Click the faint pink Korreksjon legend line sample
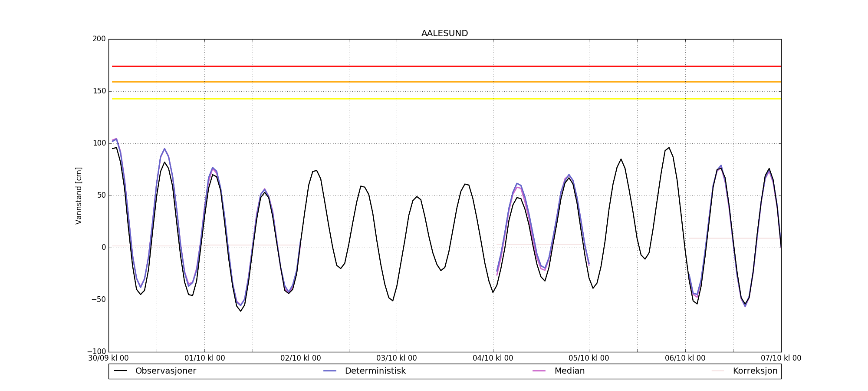This screenshot has height=391, width=868. click(x=718, y=371)
